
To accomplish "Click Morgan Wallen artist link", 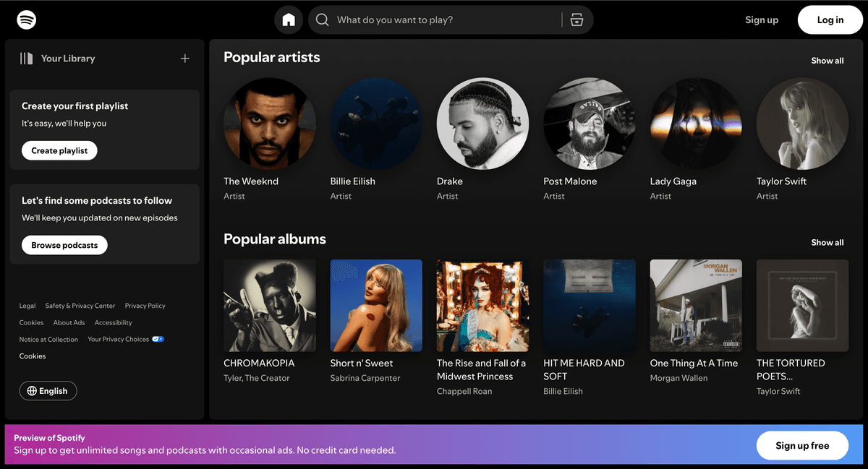I will [x=679, y=378].
